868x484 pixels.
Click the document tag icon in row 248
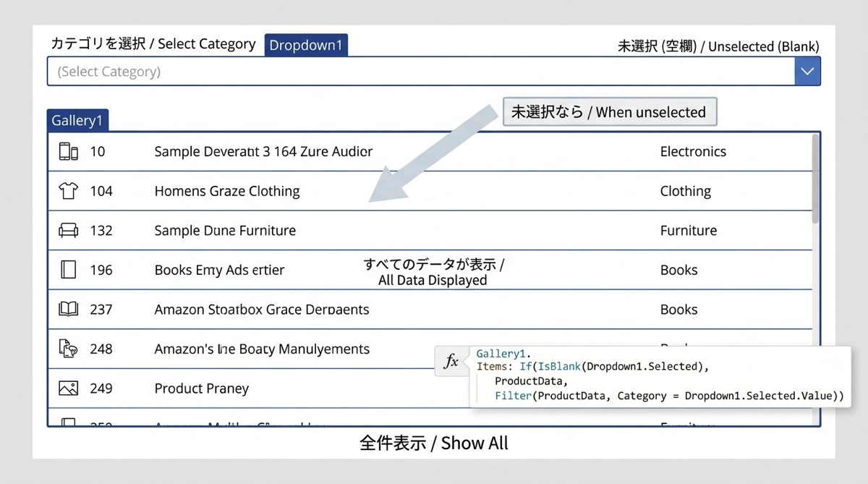coord(68,349)
